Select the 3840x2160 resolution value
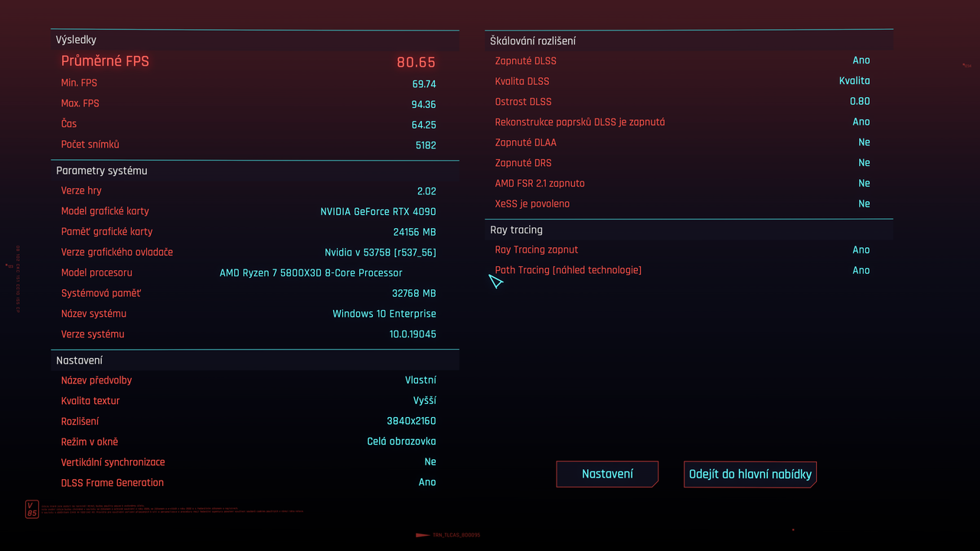980x551 pixels. (x=411, y=422)
